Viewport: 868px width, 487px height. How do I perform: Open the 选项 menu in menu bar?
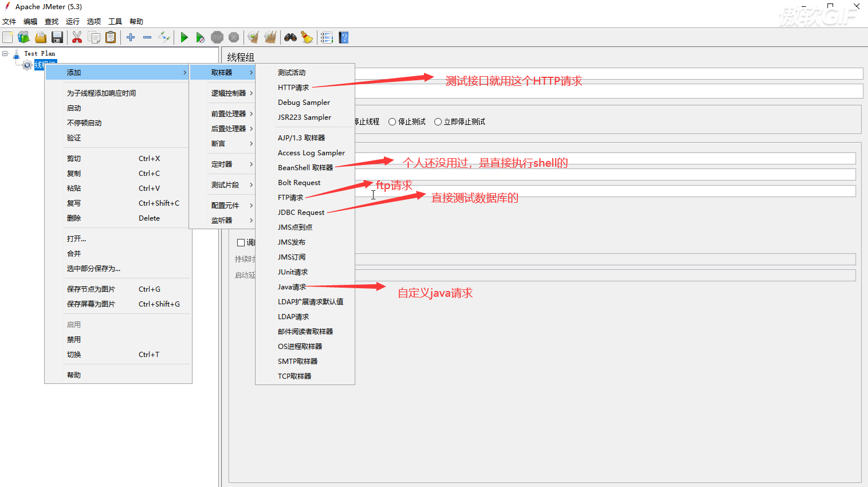click(x=93, y=22)
